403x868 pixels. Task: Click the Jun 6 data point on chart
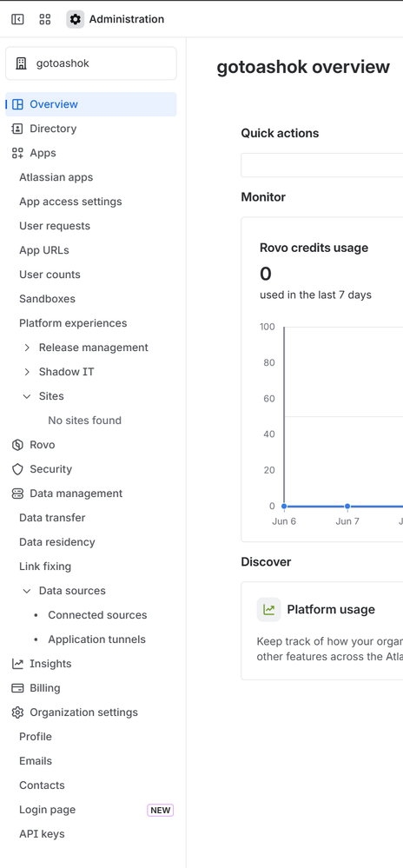284,506
